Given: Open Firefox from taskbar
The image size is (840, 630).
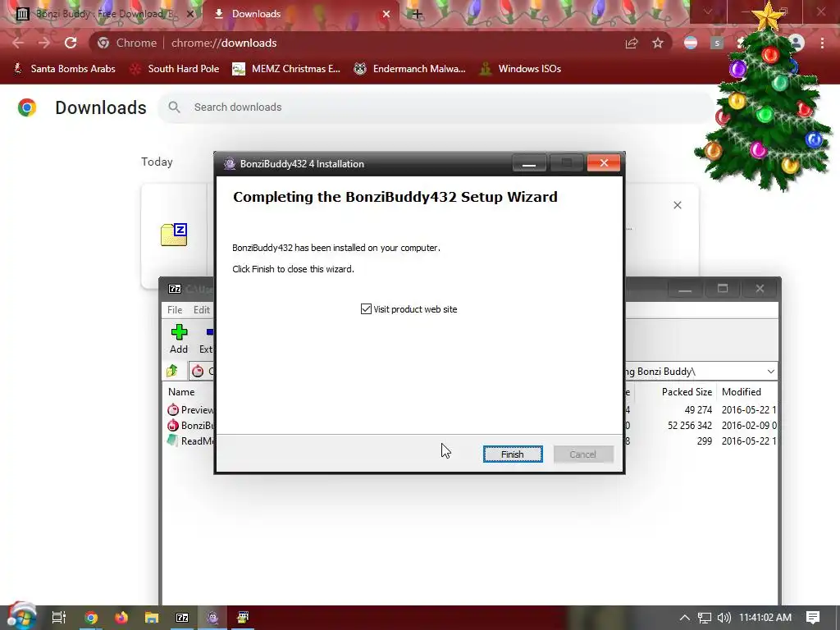Looking at the screenshot, I should click(x=121, y=618).
